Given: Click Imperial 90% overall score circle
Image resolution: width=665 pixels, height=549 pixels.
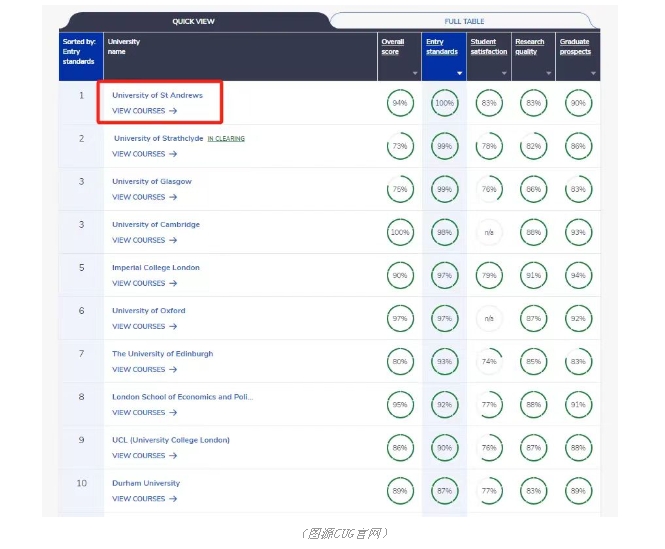Looking at the screenshot, I should (400, 275).
